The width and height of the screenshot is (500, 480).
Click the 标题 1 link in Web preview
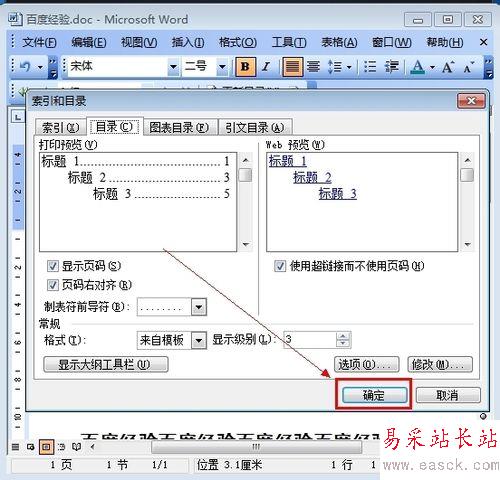(x=287, y=161)
